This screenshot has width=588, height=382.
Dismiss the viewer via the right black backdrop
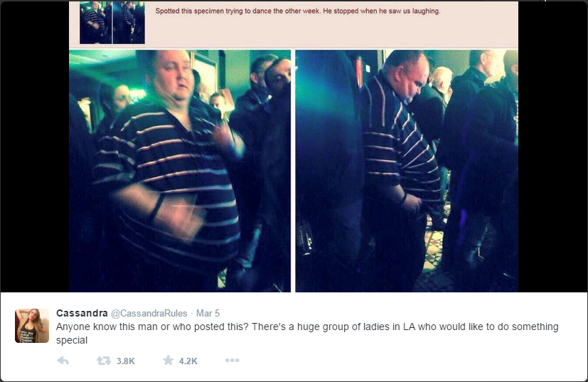pyautogui.click(x=552, y=147)
